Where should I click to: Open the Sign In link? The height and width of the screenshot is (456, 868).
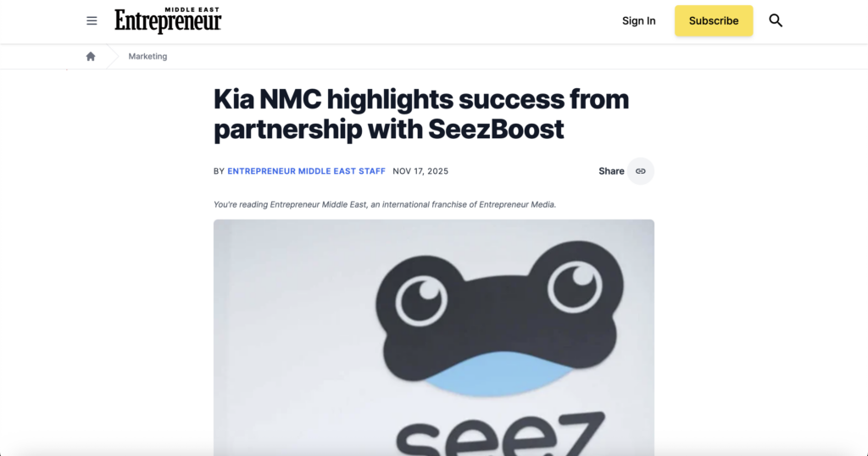(638, 21)
